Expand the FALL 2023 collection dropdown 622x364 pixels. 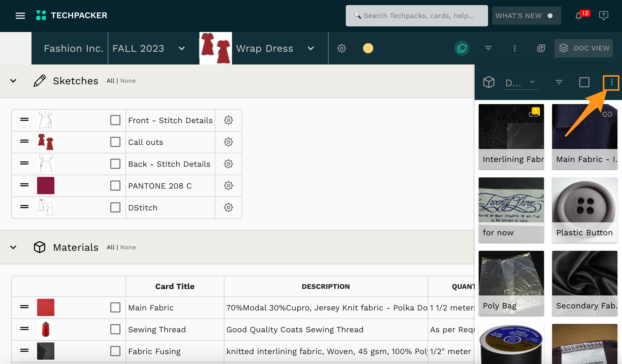[181, 48]
